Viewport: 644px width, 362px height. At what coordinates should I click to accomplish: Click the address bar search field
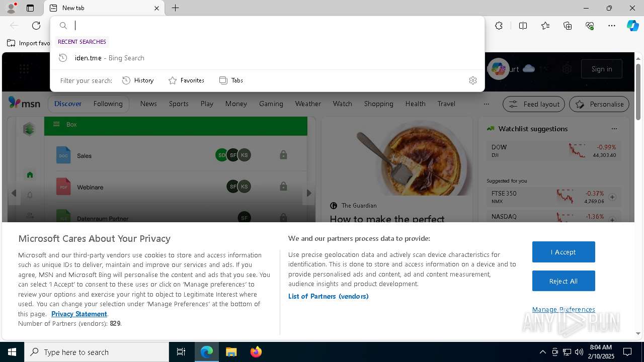click(267, 26)
